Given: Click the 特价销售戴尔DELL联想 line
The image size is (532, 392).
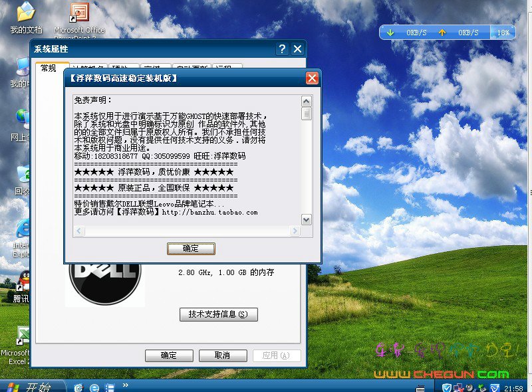Looking at the screenshot, I should pos(149,204).
